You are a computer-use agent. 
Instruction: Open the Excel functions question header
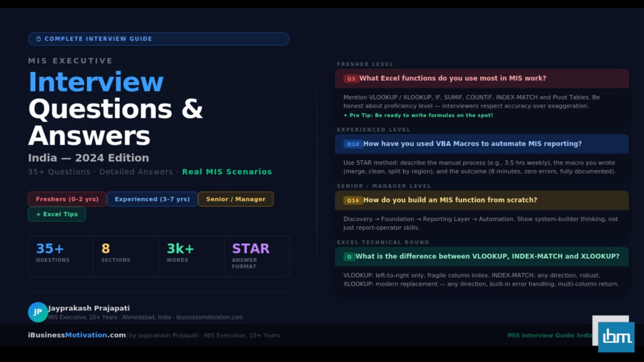(452, 78)
